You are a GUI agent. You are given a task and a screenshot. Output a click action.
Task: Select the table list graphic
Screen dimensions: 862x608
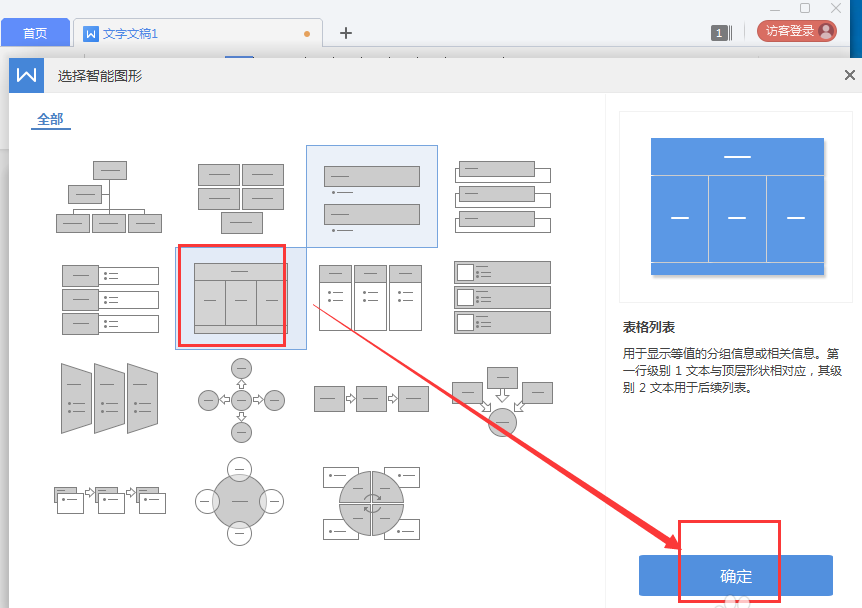click(x=240, y=298)
